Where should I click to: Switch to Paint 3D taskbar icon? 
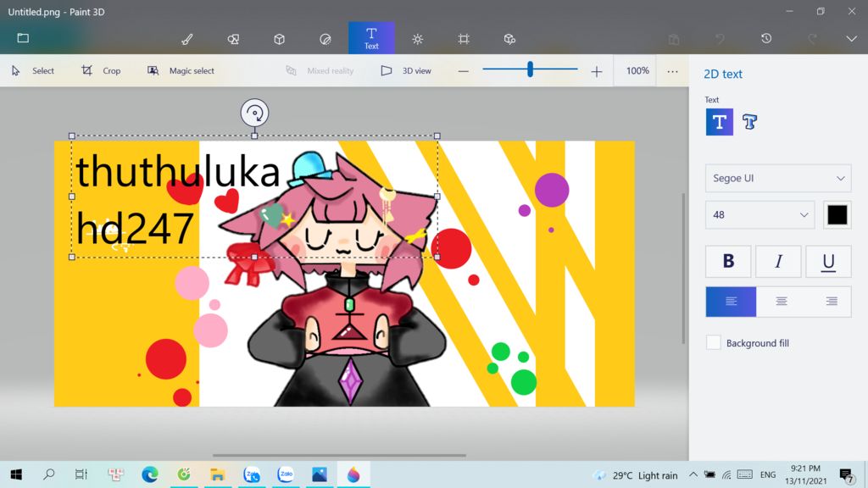coord(353,474)
